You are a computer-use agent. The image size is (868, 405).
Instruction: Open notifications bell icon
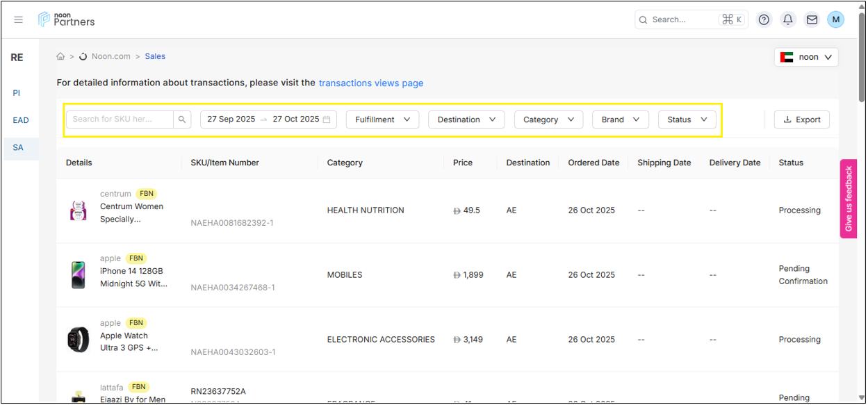click(x=787, y=19)
